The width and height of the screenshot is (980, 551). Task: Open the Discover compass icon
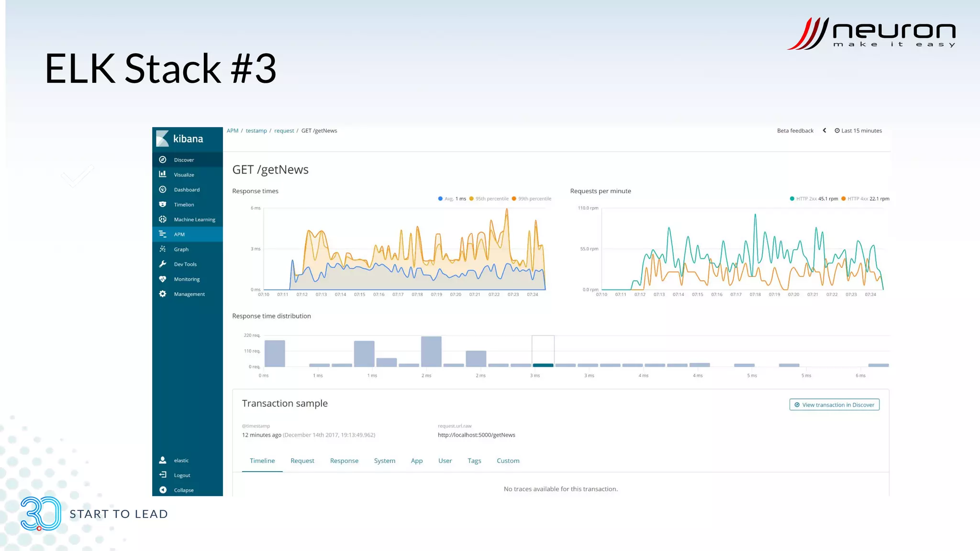(163, 160)
